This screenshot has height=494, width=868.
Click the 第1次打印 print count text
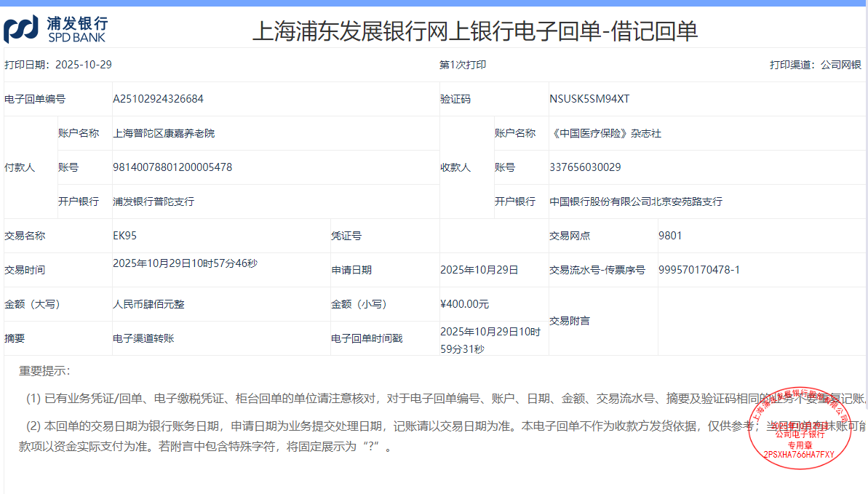[463, 65]
